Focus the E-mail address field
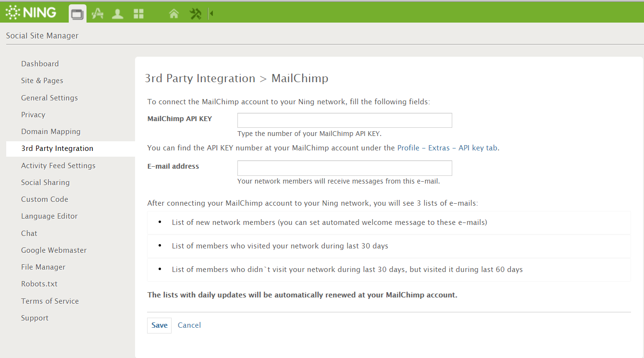The height and width of the screenshot is (358, 644). click(x=345, y=168)
